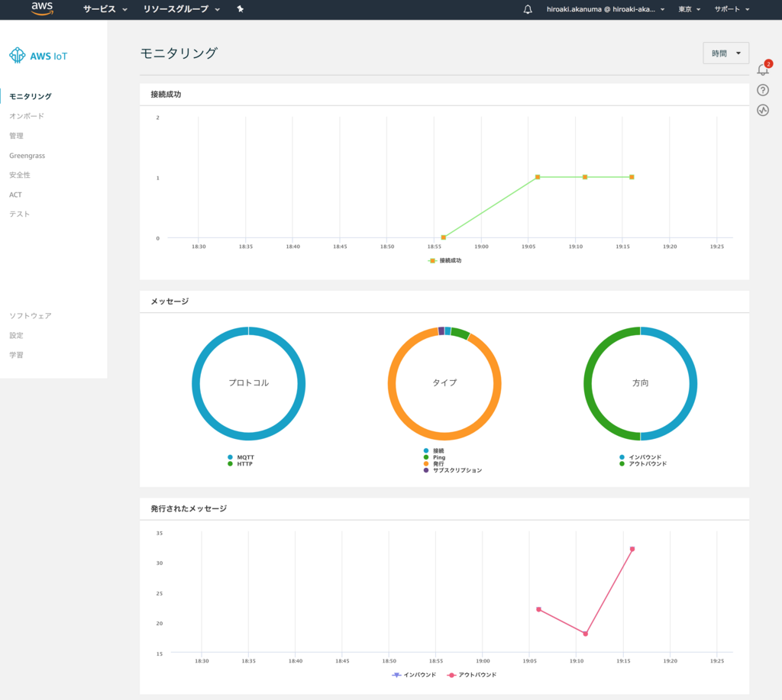Open 設定 in the sidebar
This screenshot has height=700, width=782.
16,336
